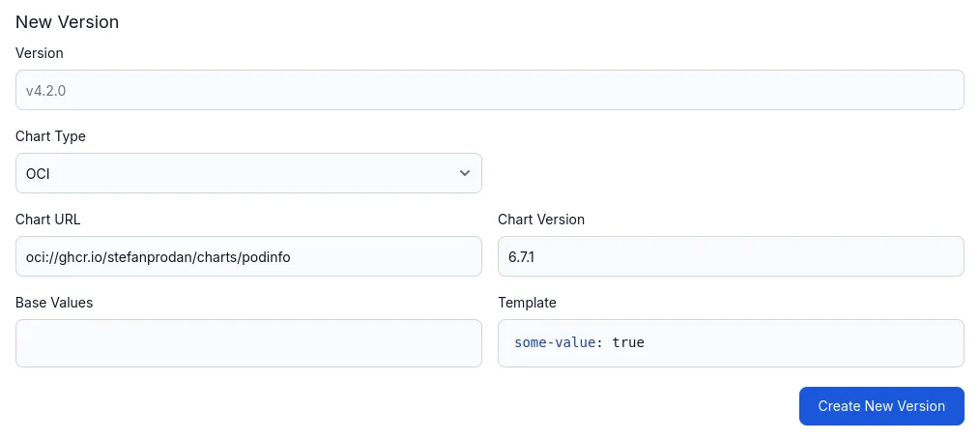The width and height of the screenshot is (980, 440).
Task: Click the 6.7.1 text in Chart Version
Action: 524,257
